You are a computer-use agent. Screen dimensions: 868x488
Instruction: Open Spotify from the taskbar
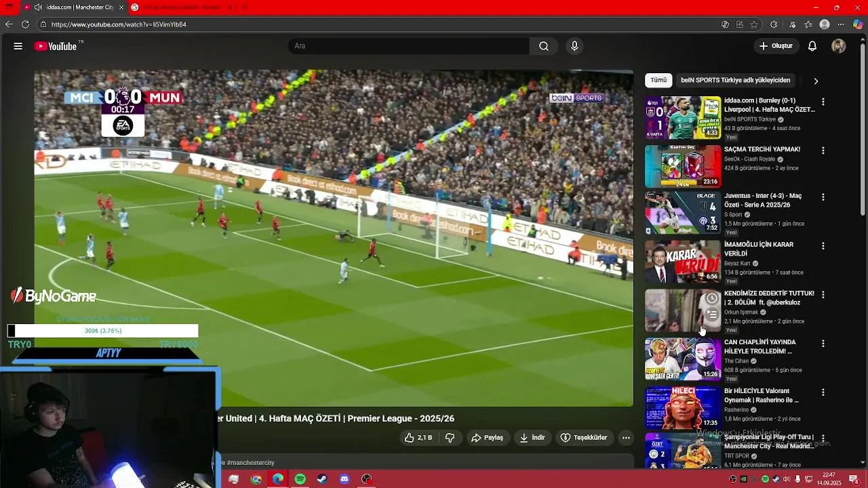pos(300,479)
